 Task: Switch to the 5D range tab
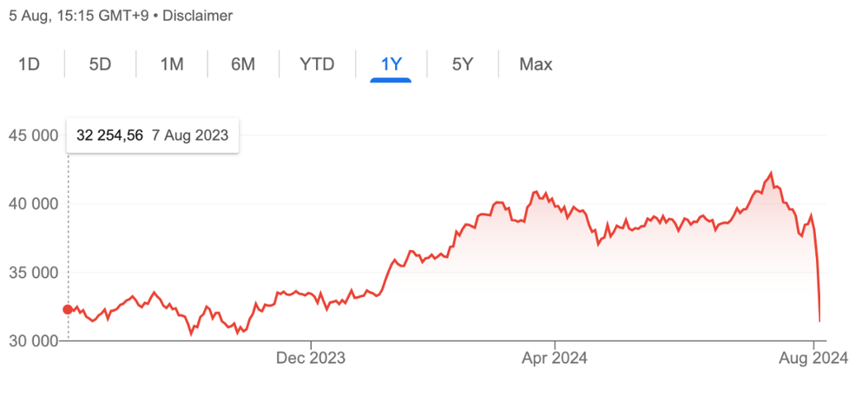(x=100, y=64)
